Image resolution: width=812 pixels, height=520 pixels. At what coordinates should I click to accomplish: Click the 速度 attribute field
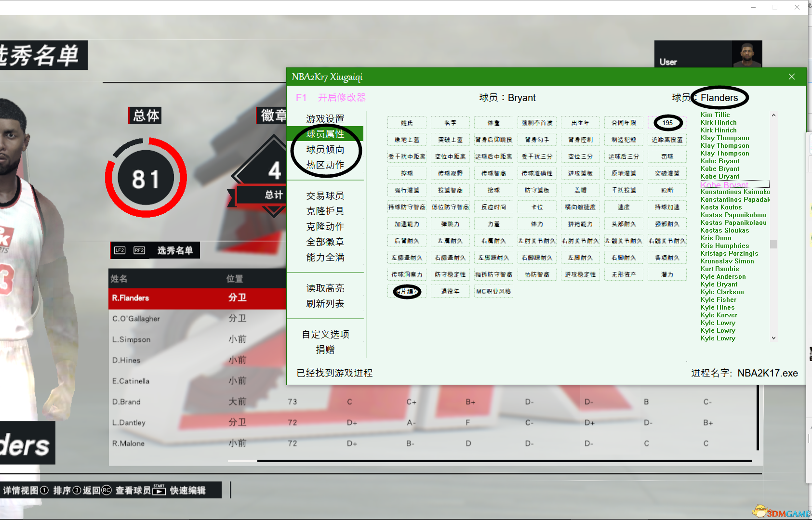(624, 207)
